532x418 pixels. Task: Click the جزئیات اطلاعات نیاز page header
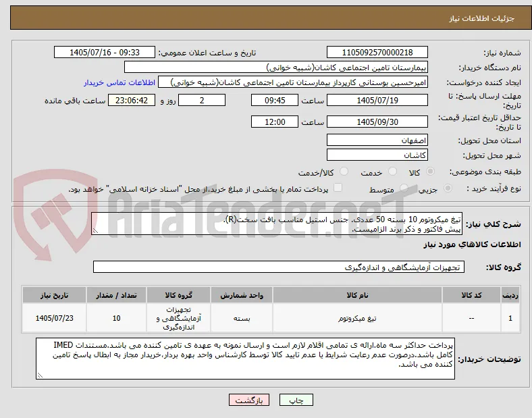[482, 18]
